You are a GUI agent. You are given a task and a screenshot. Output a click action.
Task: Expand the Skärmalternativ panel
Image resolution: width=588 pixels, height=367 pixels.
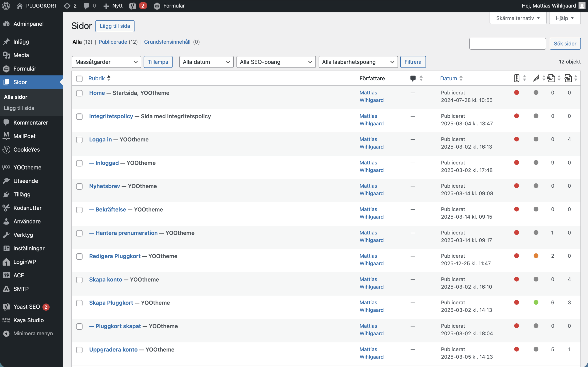click(x=518, y=18)
